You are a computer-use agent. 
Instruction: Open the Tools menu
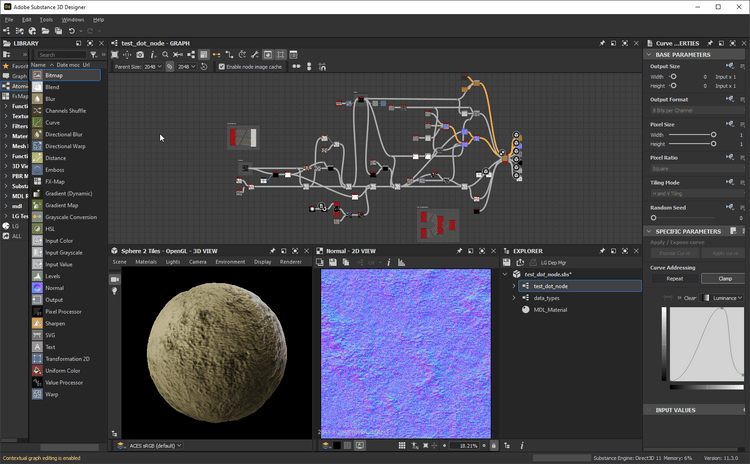click(x=46, y=19)
